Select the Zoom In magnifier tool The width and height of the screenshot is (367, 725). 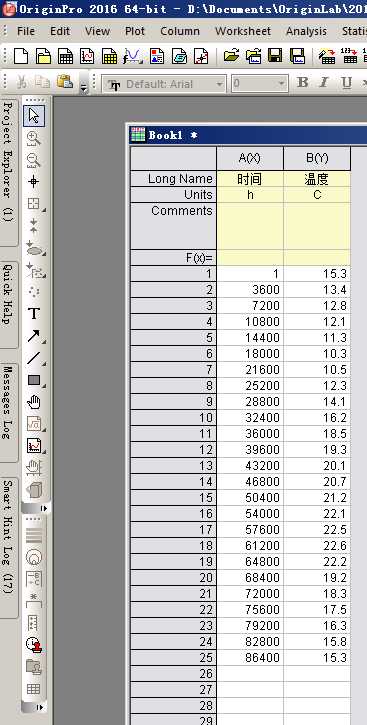[x=34, y=138]
